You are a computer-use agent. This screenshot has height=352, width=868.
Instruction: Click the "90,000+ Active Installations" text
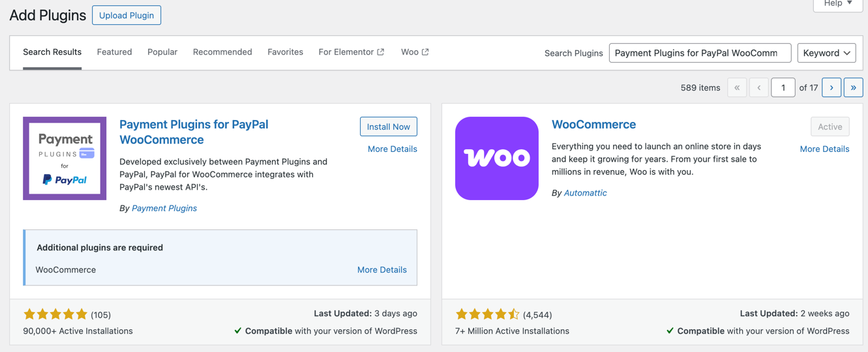point(78,331)
